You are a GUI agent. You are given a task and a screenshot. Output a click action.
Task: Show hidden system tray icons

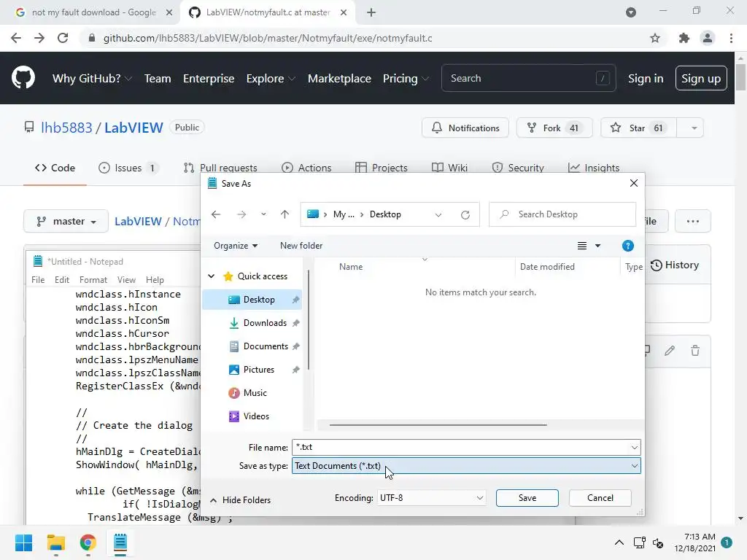(619, 542)
